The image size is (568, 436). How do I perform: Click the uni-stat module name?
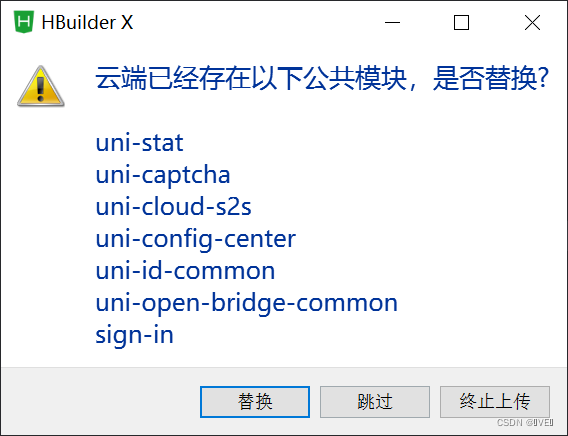[x=139, y=143]
